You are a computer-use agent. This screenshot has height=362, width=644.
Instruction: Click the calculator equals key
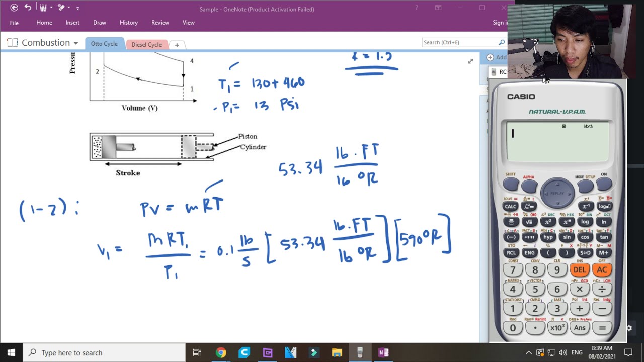tap(602, 328)
